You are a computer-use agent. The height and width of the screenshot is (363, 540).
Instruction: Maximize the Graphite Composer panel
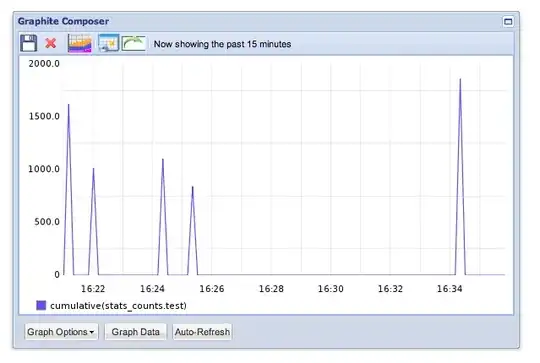508,22
